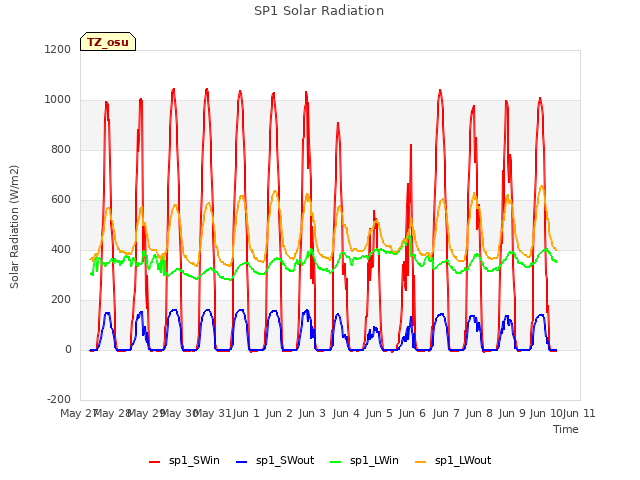
Task: Click the Jun 4 x-axis tick label
Action: [346, 413]
